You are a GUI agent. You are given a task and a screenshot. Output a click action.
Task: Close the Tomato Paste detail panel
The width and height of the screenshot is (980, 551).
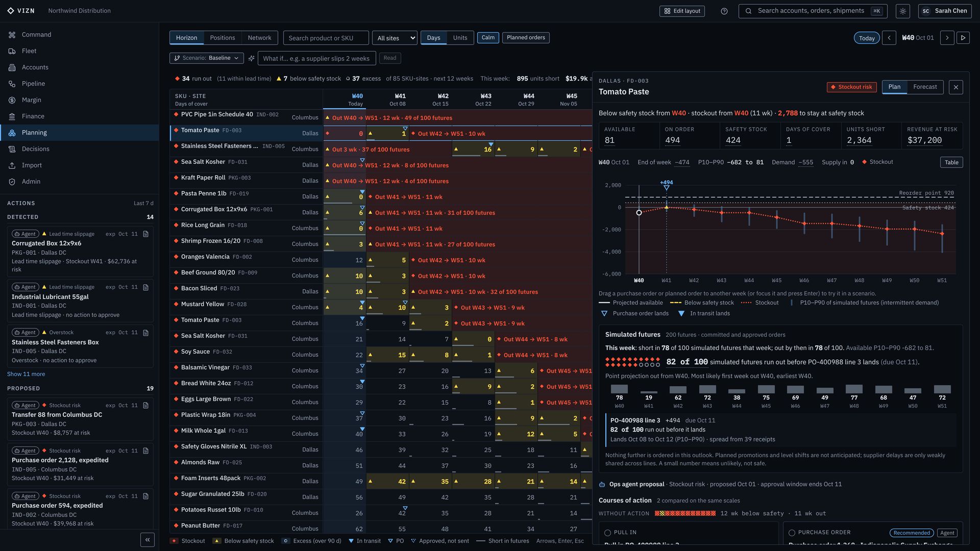coord(956,87)
